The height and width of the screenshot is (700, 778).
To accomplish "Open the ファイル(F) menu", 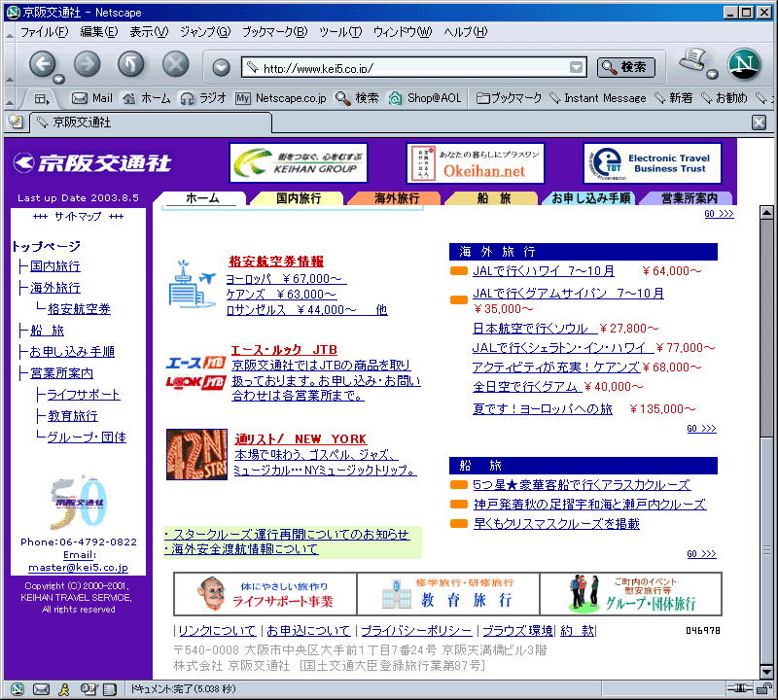I will coord(44,32).
